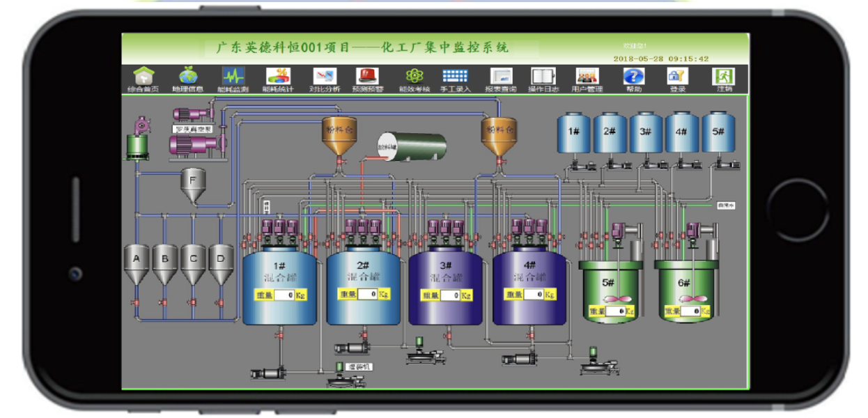Click the green blower beside the vacuum pumps
Screen dimensions: 868x418
137,140
